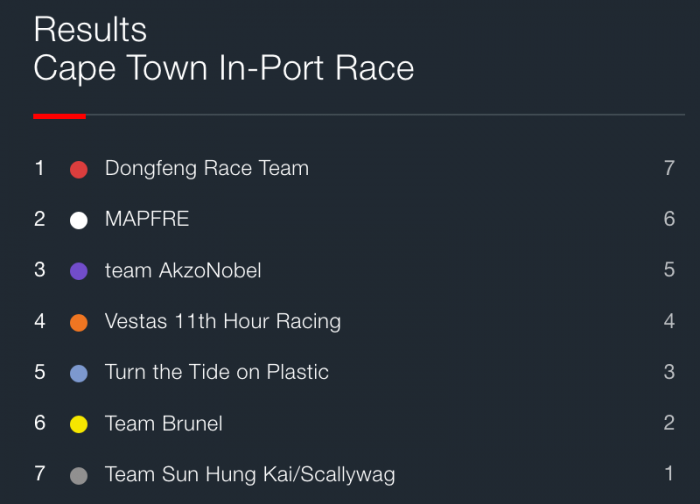Select the Team Brunel name
Viewport: 700px width, 504px height.
tap(163, 423)
